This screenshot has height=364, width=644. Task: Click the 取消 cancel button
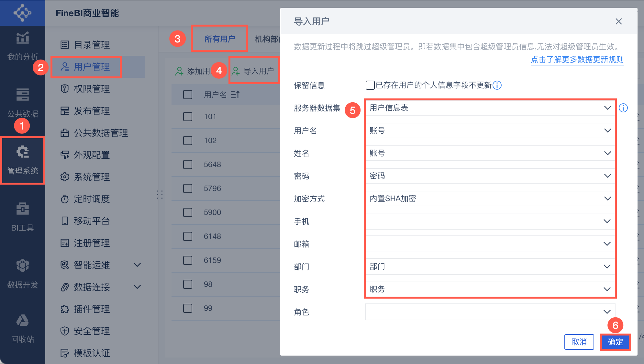pyautogui.click(x=579, y=342)
